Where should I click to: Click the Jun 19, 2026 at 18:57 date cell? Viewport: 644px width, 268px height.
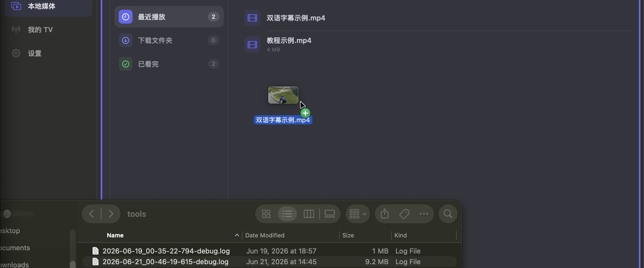[281, 251]
